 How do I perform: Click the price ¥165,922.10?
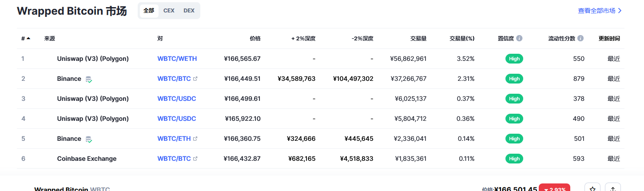(242, 119)
